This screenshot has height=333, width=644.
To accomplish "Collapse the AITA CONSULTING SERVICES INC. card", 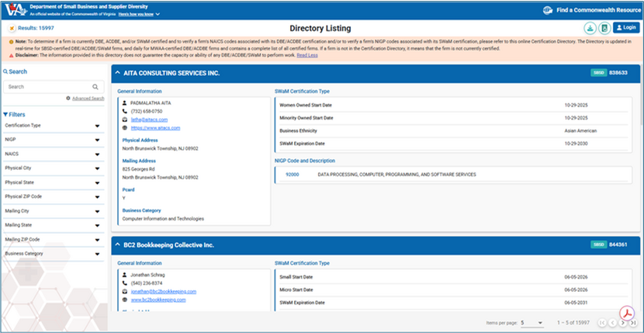I will pyautogui.click(x=117, y=73).
